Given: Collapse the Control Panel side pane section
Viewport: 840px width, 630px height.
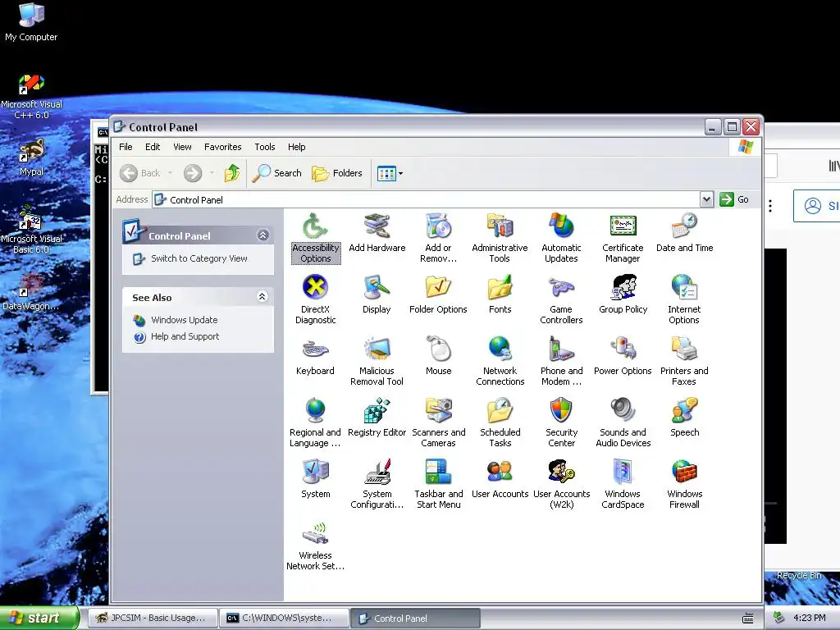Looking at the screenshot, I should (262, 235).
